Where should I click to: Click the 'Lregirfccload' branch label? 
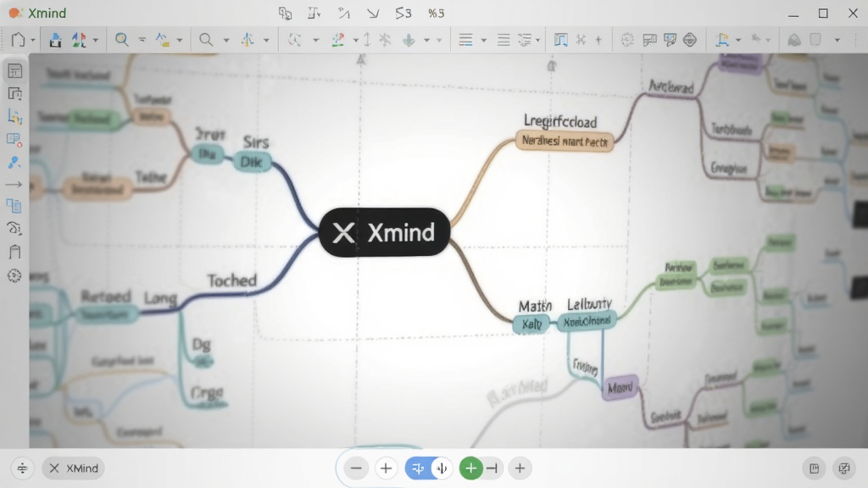(560, 122)
